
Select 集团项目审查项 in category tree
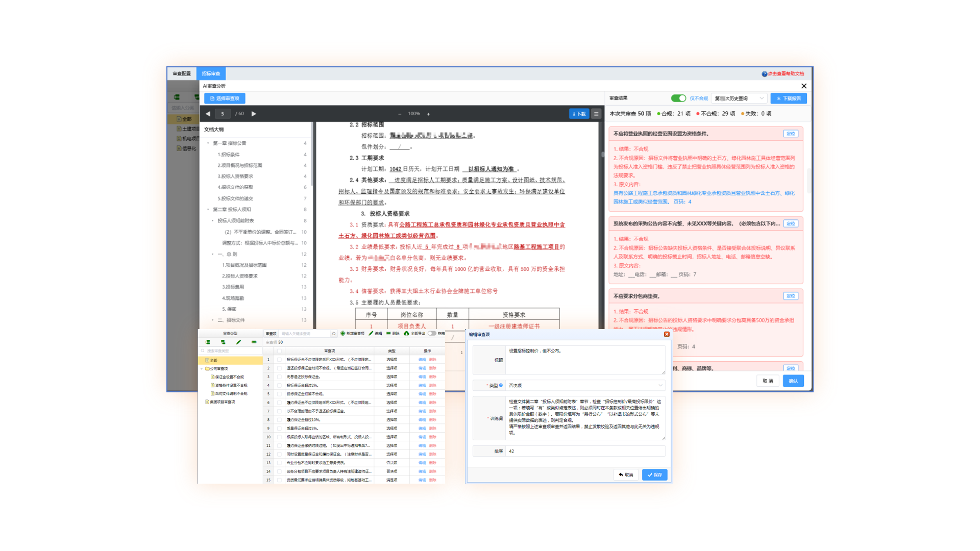coord(223,402)
